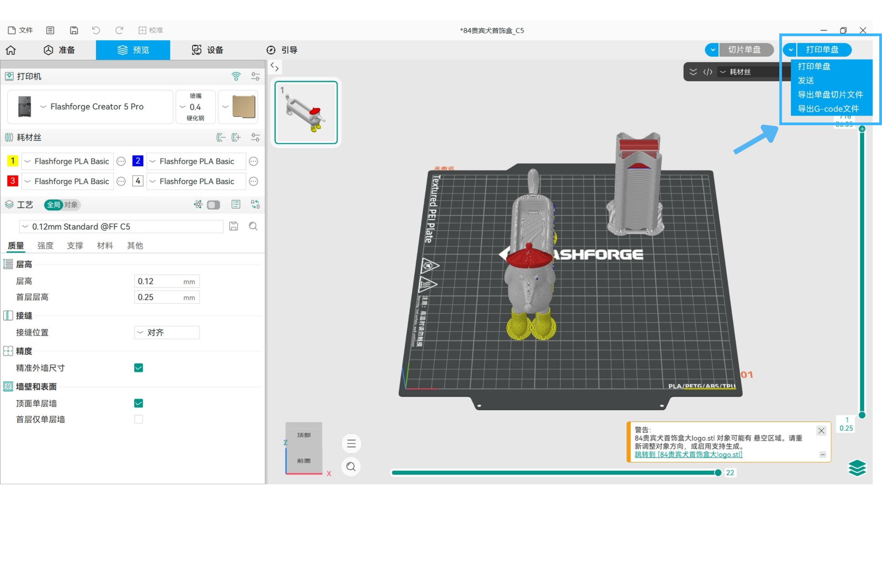Open filament 2 more options icon
Image resolution: width=882 pixels, height=588 pixels.
click(254, 161)
